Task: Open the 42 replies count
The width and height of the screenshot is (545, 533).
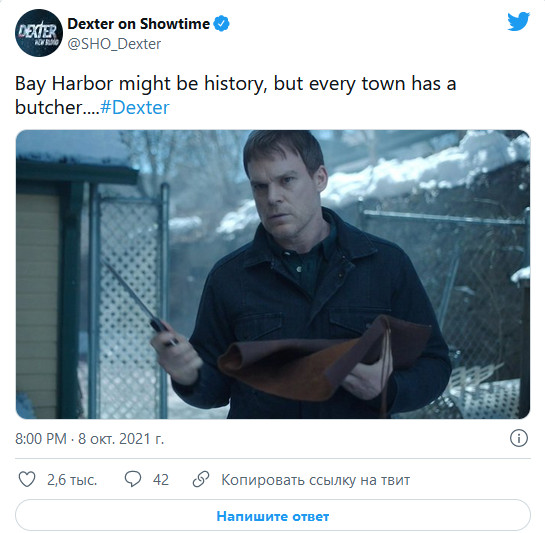Action: coord(161,480)
